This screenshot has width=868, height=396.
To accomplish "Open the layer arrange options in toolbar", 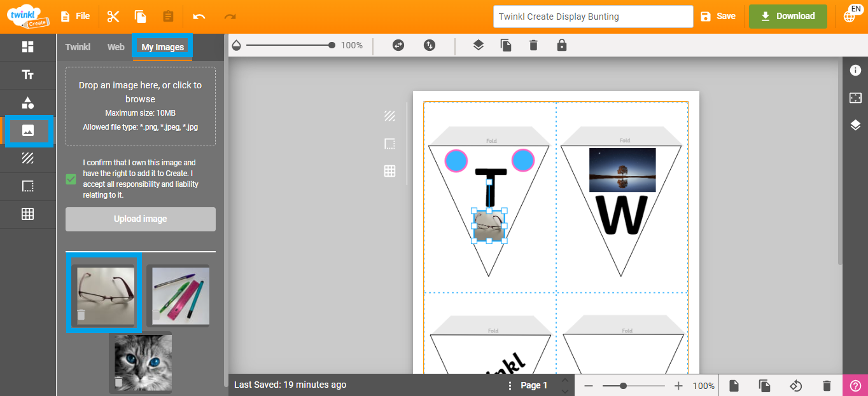I will click(479, 45).
